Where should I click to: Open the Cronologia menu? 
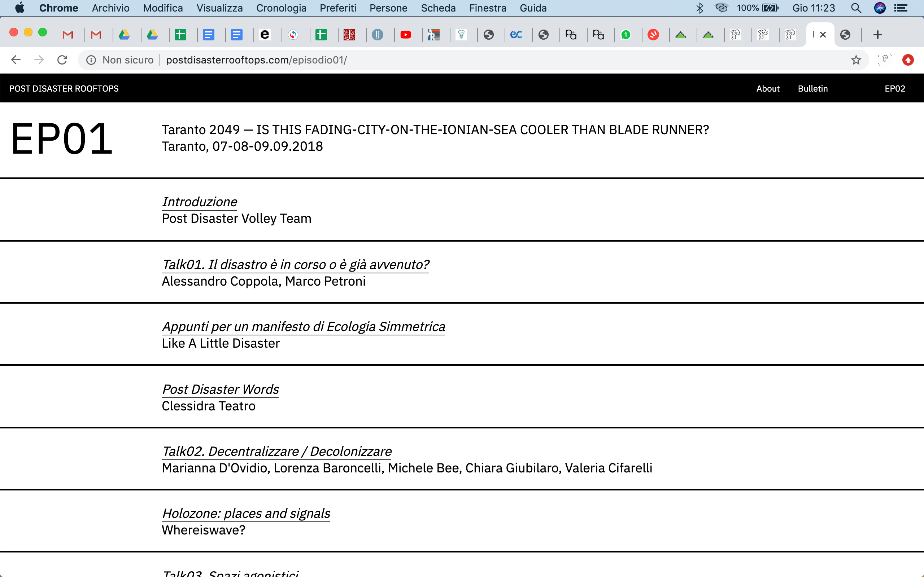[x=281, y=8]
